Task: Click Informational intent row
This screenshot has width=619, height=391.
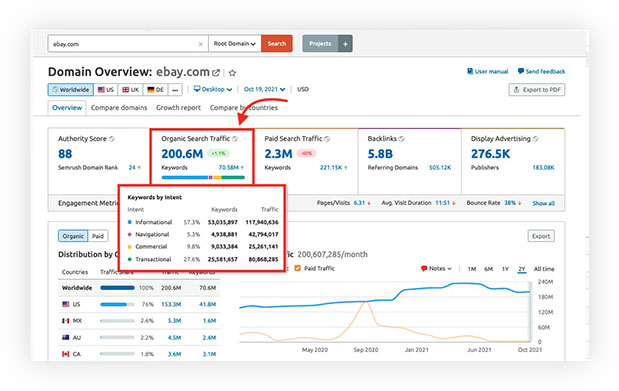Action: pyautogui.click(x=203, y=222)
